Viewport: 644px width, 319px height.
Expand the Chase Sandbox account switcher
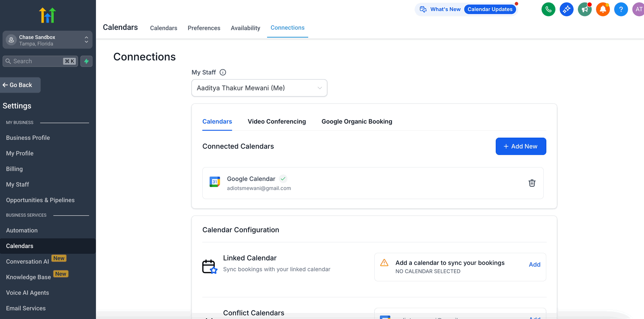[48, 40]
